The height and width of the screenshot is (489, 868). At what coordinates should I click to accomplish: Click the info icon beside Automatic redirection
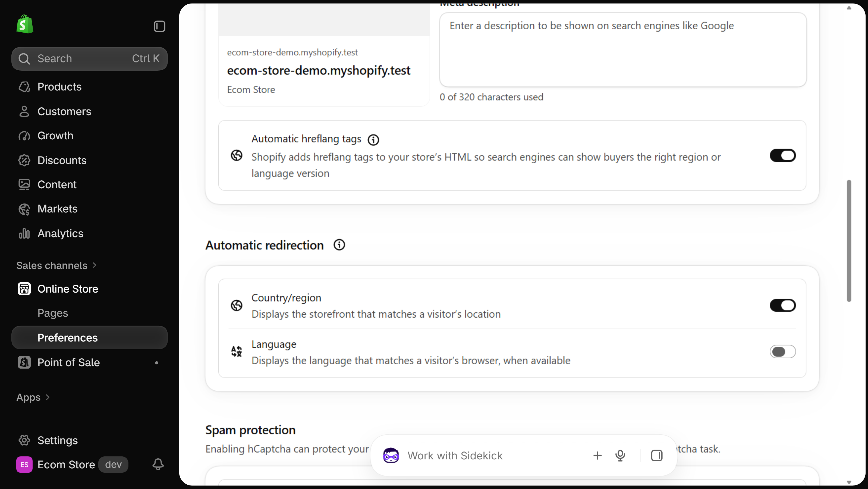339,245
